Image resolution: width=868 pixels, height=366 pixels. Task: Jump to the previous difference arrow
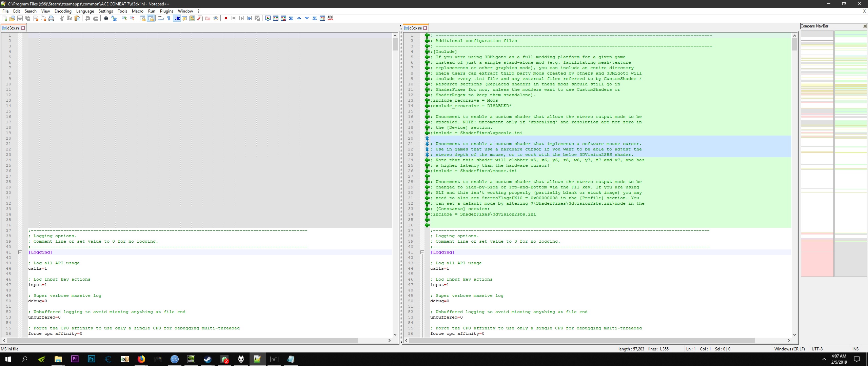tap(299, 18)
